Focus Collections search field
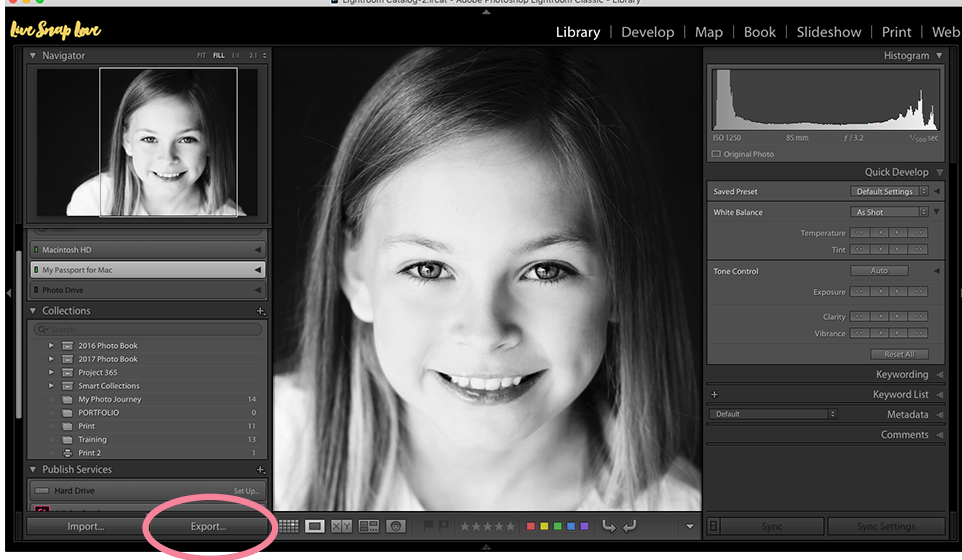 pyautogui.click(x=148, y=329)
